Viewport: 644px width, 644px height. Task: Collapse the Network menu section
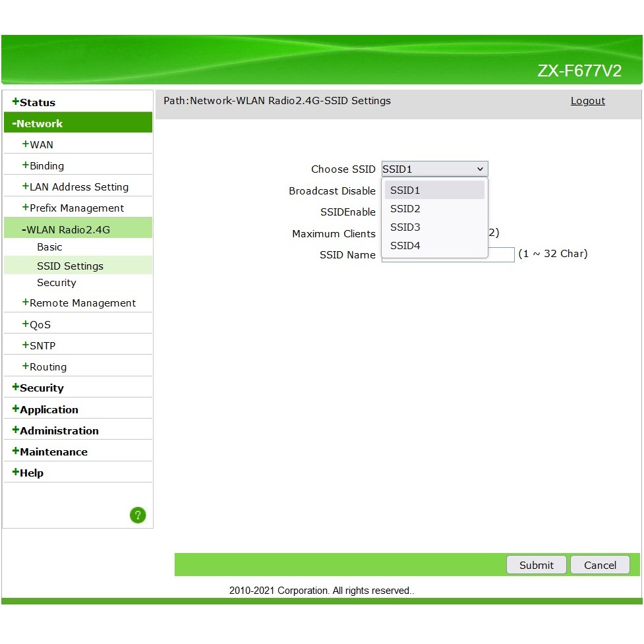[40, 123]
